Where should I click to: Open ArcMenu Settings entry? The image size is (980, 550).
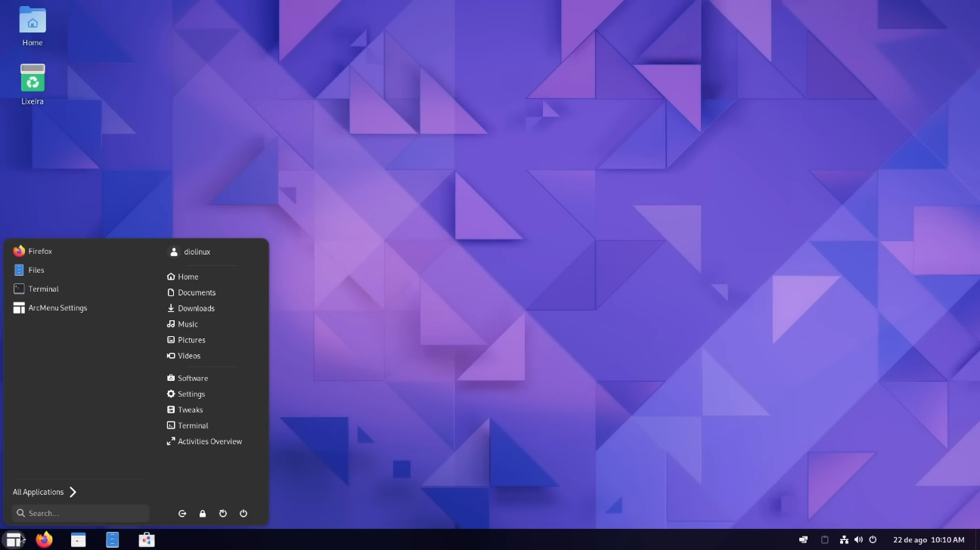57,307
